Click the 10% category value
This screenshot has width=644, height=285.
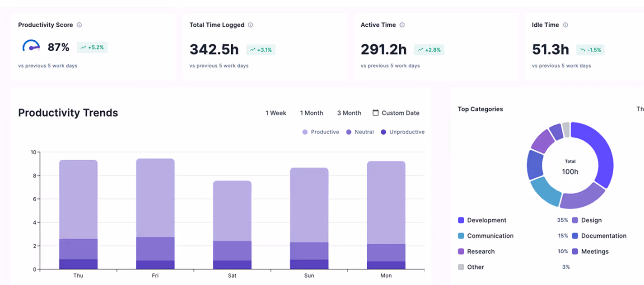(x=563, y=252)
